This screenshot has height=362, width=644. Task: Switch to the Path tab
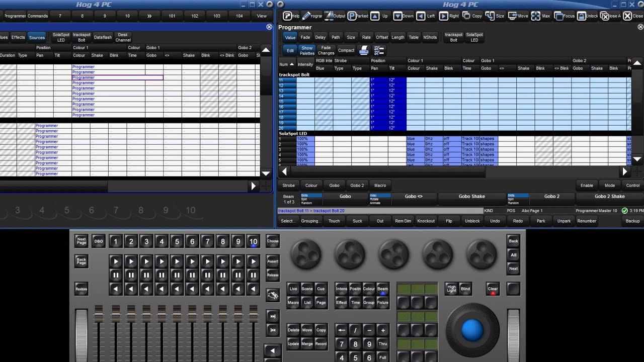336,37
